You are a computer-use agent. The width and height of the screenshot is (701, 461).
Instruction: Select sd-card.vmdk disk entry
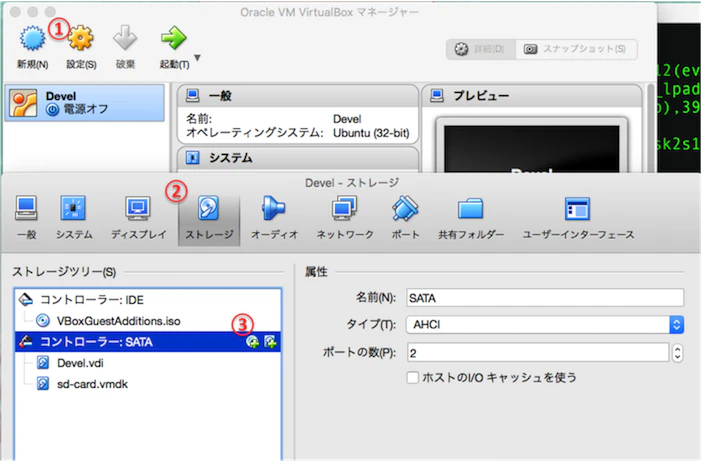[x=148, y=384]
